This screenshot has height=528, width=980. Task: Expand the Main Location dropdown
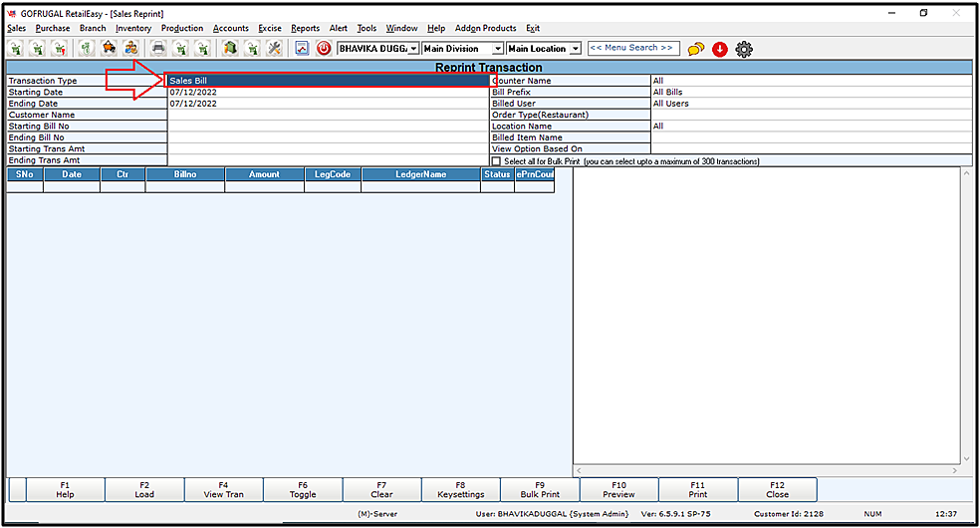(575, 48)
